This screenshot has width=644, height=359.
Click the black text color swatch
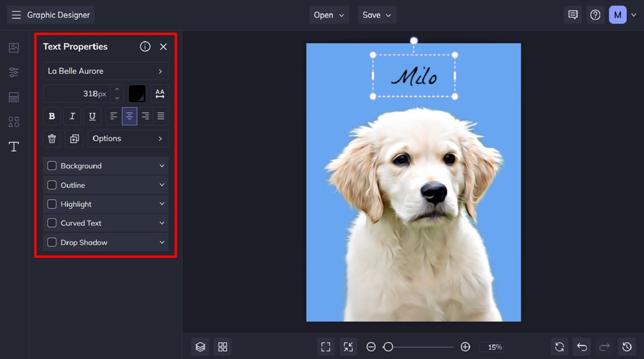137,94
